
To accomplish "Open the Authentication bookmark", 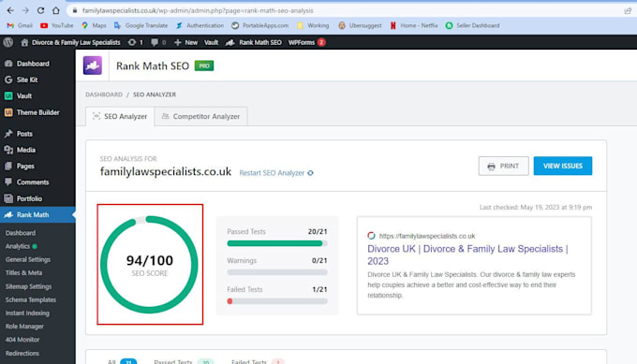I will (200, 25).
